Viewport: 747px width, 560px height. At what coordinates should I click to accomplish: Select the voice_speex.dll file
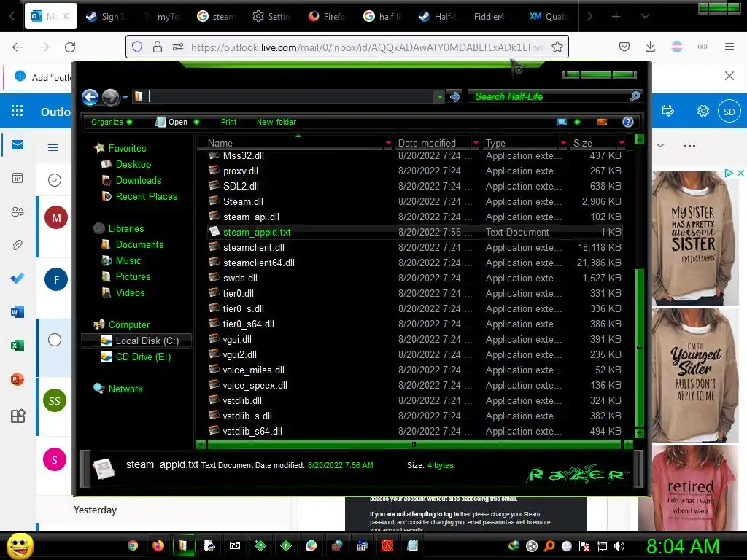414,385
